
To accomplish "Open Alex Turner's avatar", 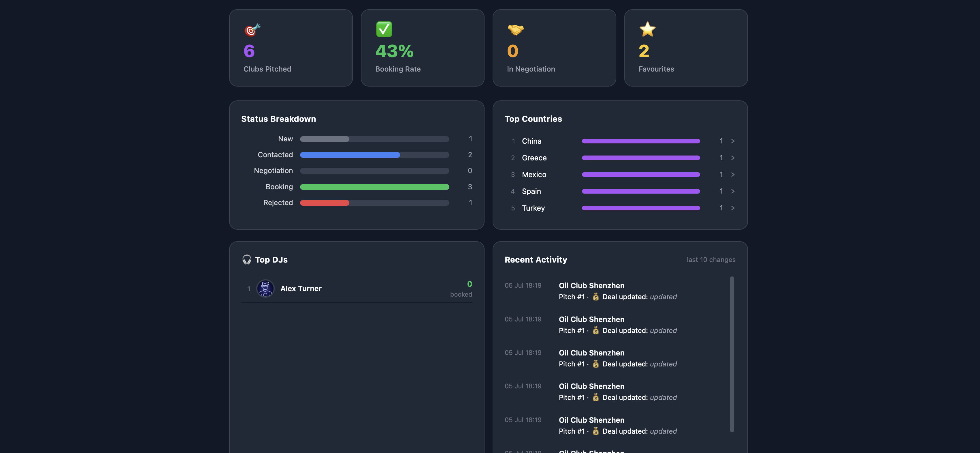I will 265,289.
